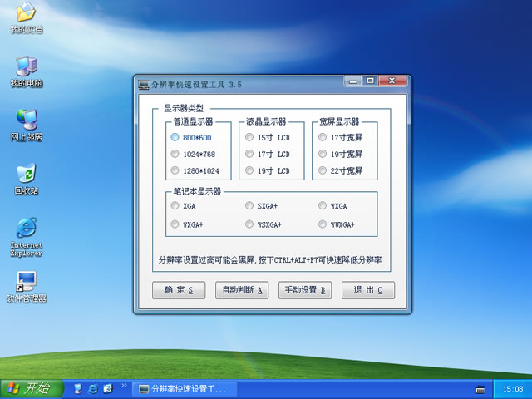The width and height of the screenshot is (532, 399).
Task: Select the WXGA+ notebook option
Action: 187,224
